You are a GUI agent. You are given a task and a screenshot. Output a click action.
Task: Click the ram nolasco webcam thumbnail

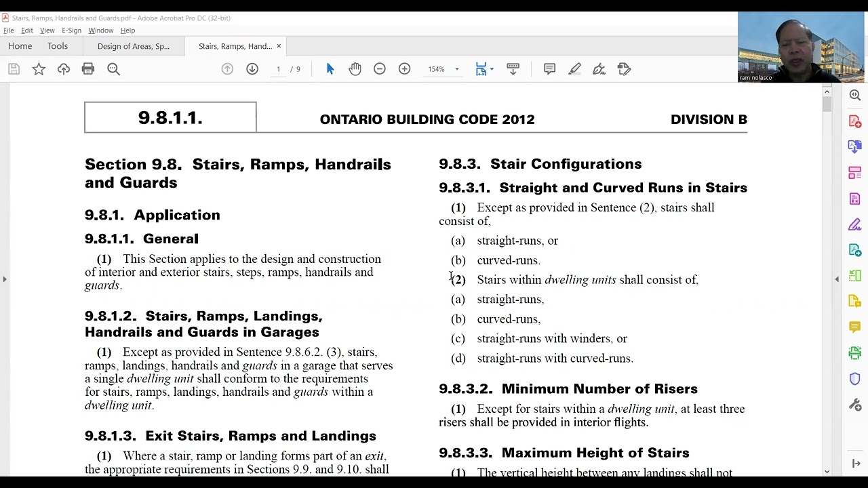coord(802,47)
